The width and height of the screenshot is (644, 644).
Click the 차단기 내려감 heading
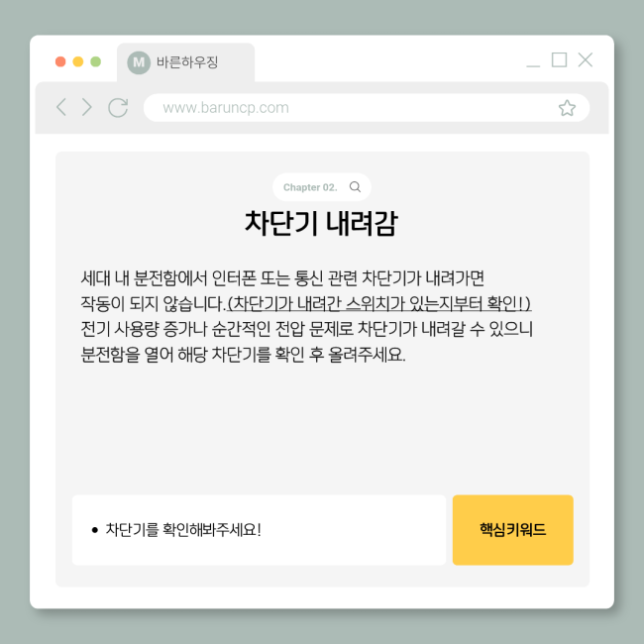(322, 224)
